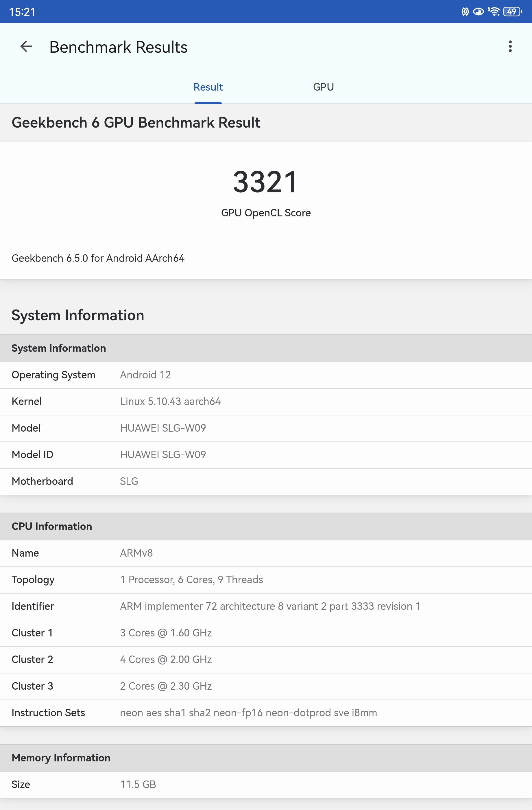Viewport: 532px width, 810px height.
Task: Tap the linked-rings icon in status bar
Action: [465, 12]
